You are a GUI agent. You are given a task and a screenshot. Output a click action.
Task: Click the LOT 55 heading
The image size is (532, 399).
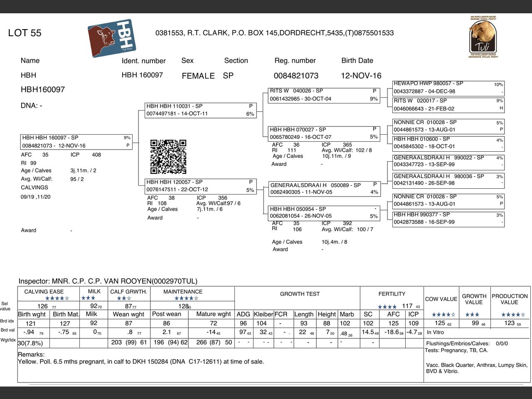coord(25,33)
